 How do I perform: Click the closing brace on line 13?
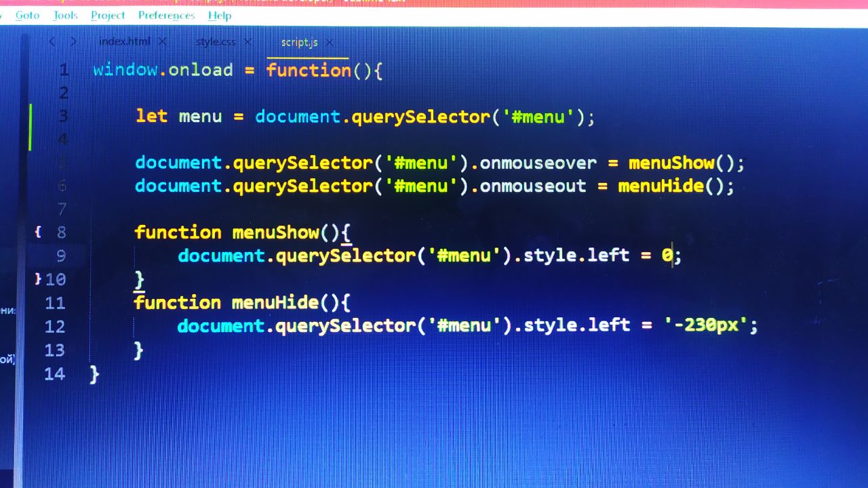pyautogui.click(x=138, y=350)
